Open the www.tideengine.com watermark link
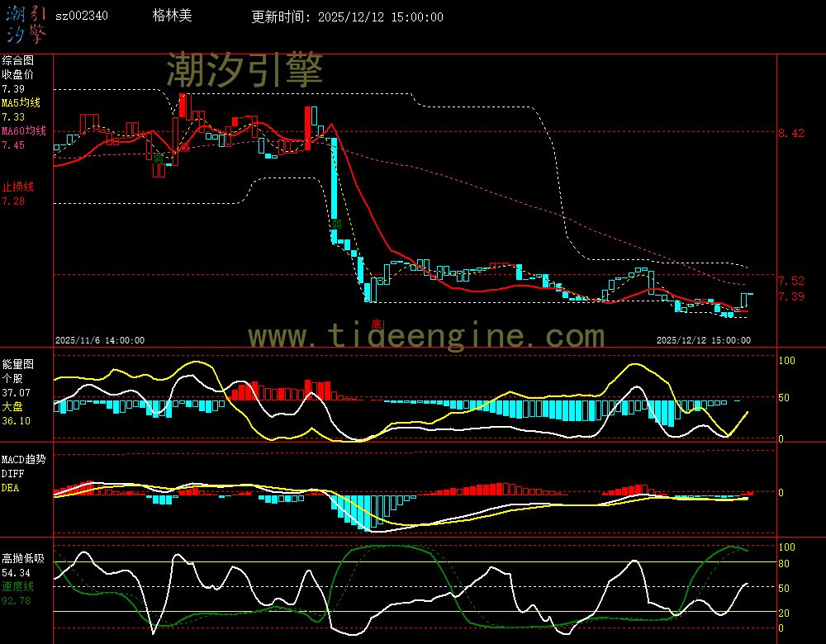This screenshot has width=826, height=644. pos(426,336)
